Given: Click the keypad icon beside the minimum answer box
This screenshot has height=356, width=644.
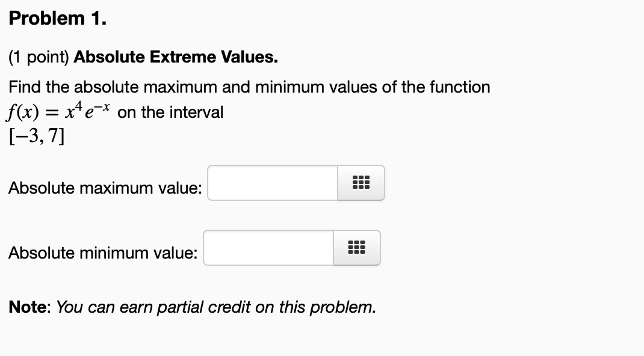Looking at the screenshot, I should coord(356,248).
